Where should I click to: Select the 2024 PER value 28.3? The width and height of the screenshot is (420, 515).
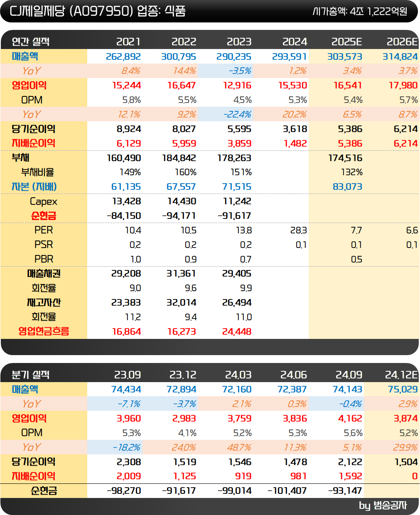pyautogui.click(x=299, y=231)
